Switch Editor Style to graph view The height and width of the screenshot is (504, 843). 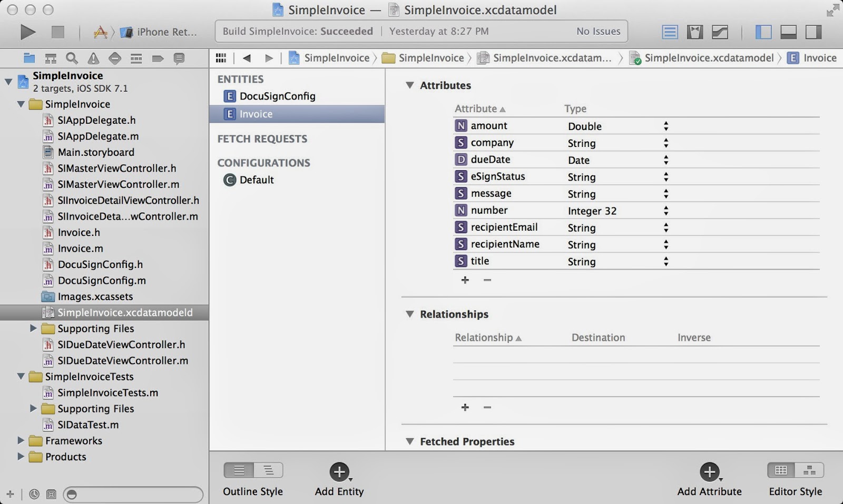(x=809, y=470)
